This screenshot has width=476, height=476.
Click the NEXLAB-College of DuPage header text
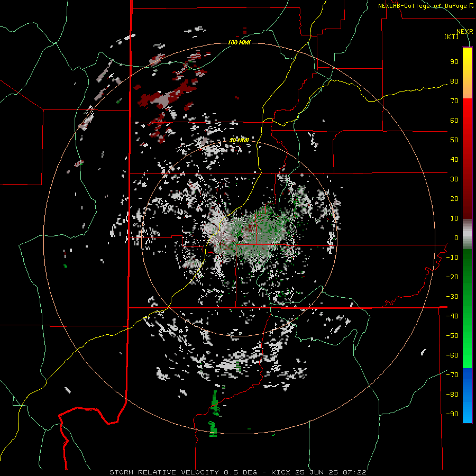pyautogui.click(x=425, y=6)
